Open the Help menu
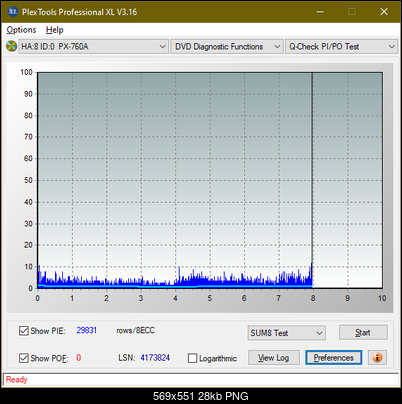Image resolution: width=402 pixels, height=404 pixels. (x=55, y=30)
